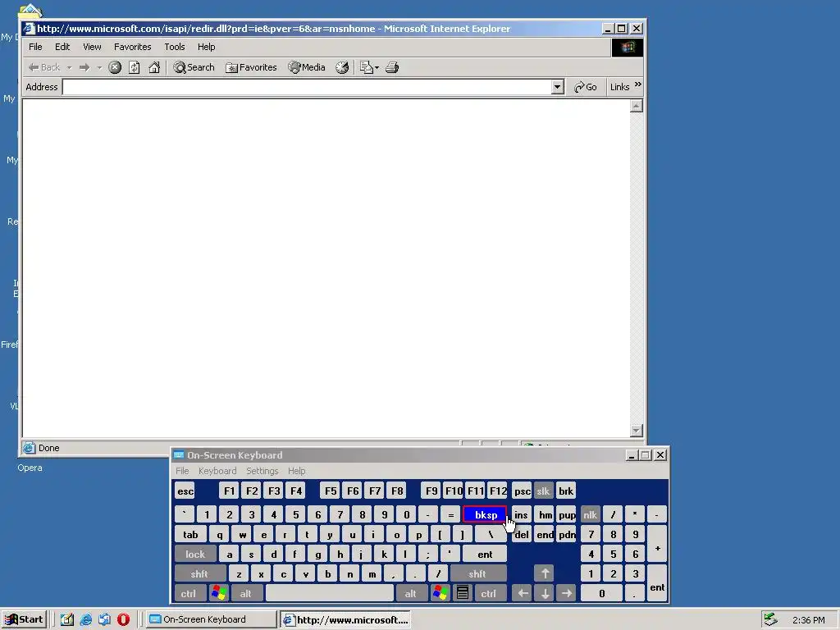Toggle the right ctrl key
Viewport: 840px width, 630px height.
489,594
